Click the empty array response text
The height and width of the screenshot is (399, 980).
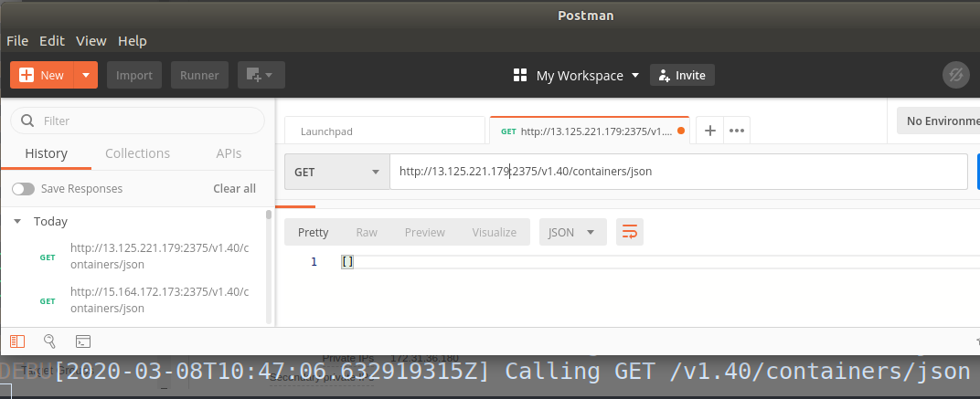click(347, 262)
